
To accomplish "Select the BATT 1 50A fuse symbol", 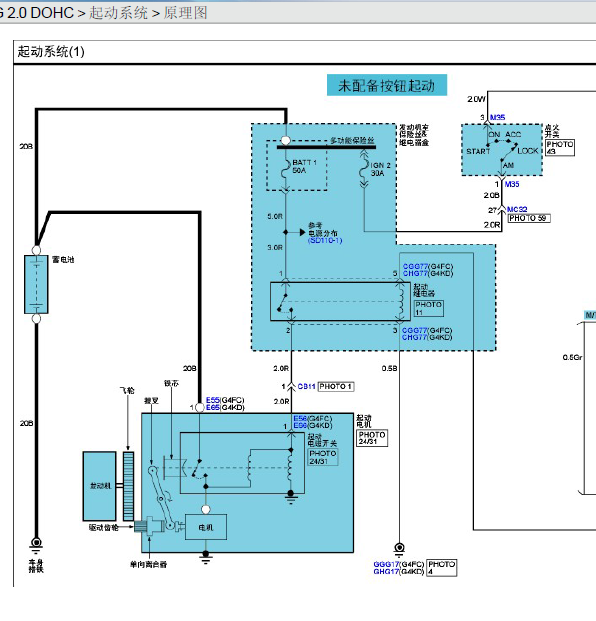I will [x=286, y=170].
